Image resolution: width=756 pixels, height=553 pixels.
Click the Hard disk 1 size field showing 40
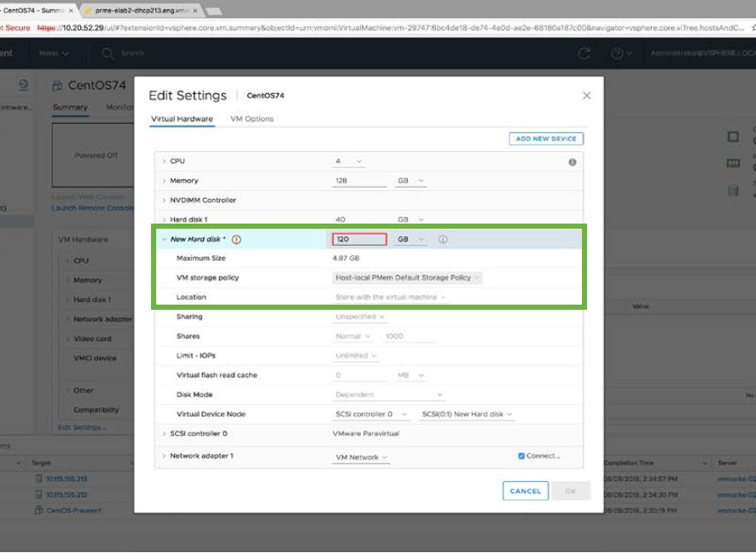pos(359,219)
